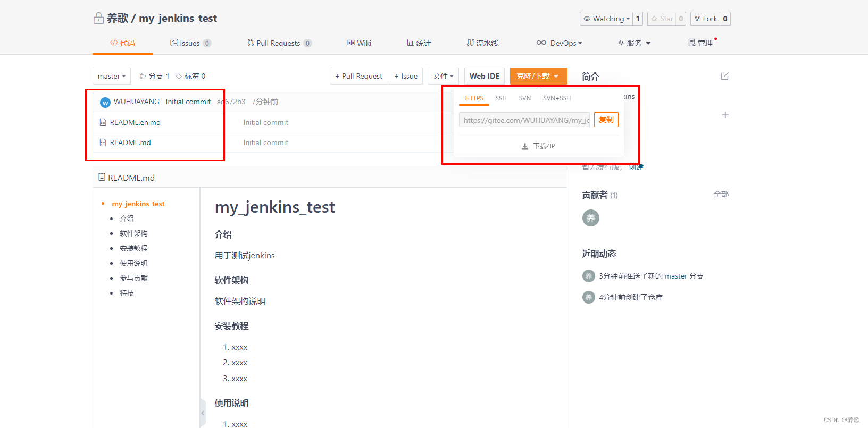Screen dimensions: 868x428
Task: Open the 管理 management tab
Action: coord(701,43)
